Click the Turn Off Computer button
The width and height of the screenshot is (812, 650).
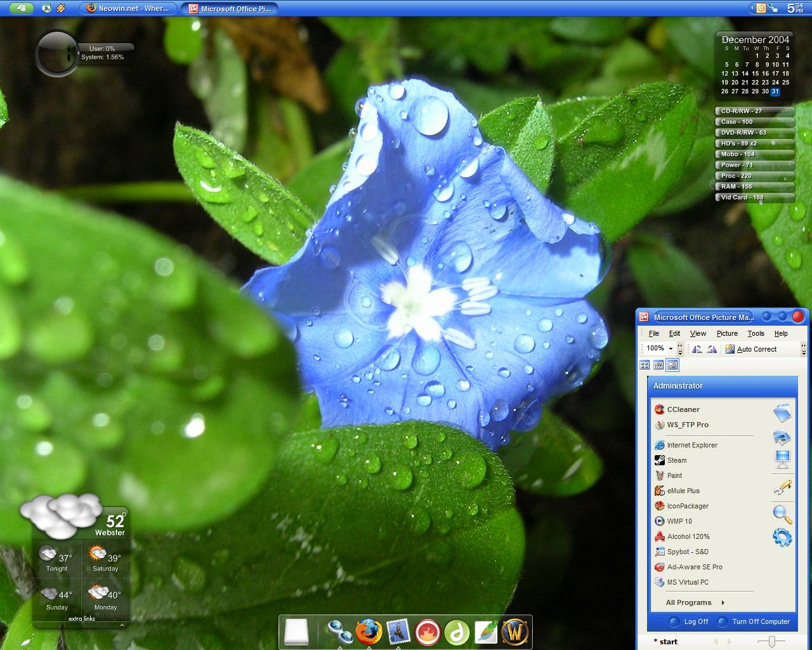tap(754, 621)
